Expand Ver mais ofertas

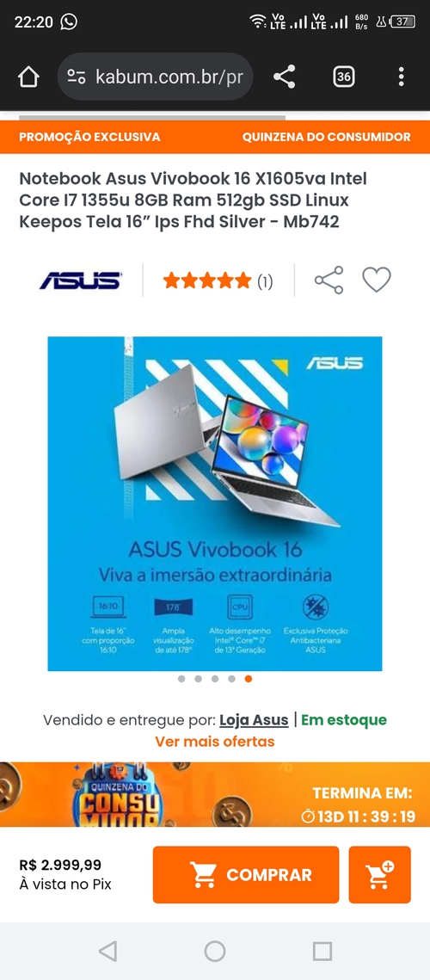215,742
